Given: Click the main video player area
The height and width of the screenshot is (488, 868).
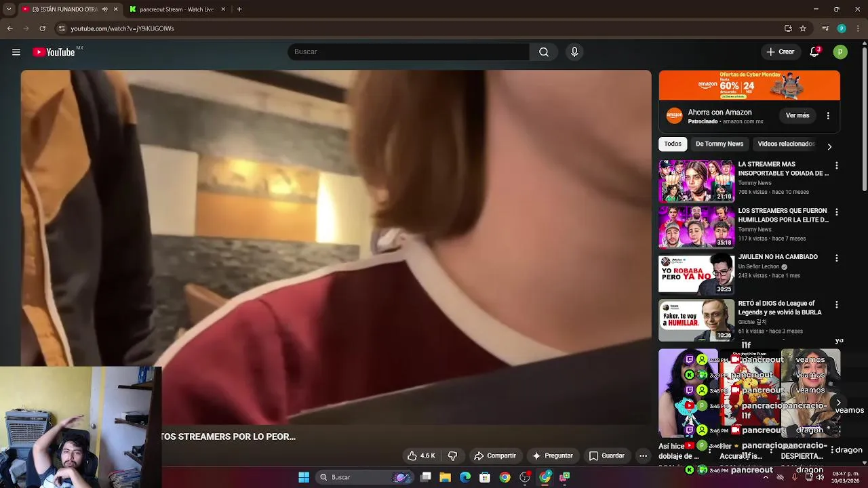Looking at the screenshot, I should click(336, 247).
